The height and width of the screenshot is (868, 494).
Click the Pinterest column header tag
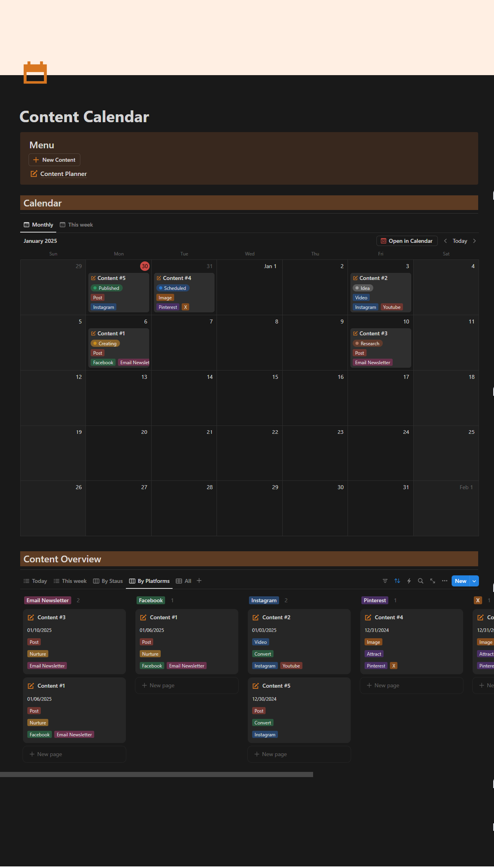[375, 600]
